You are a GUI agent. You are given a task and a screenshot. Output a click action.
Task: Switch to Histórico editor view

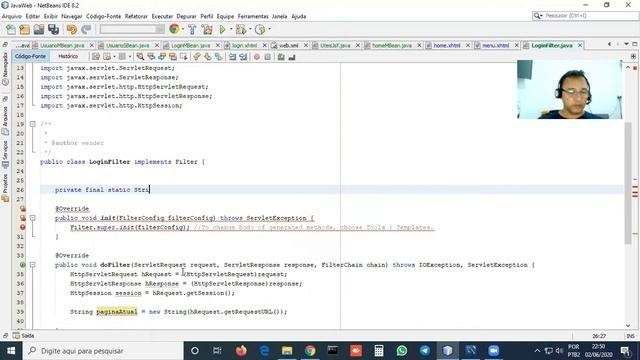[x=68, y=56]
